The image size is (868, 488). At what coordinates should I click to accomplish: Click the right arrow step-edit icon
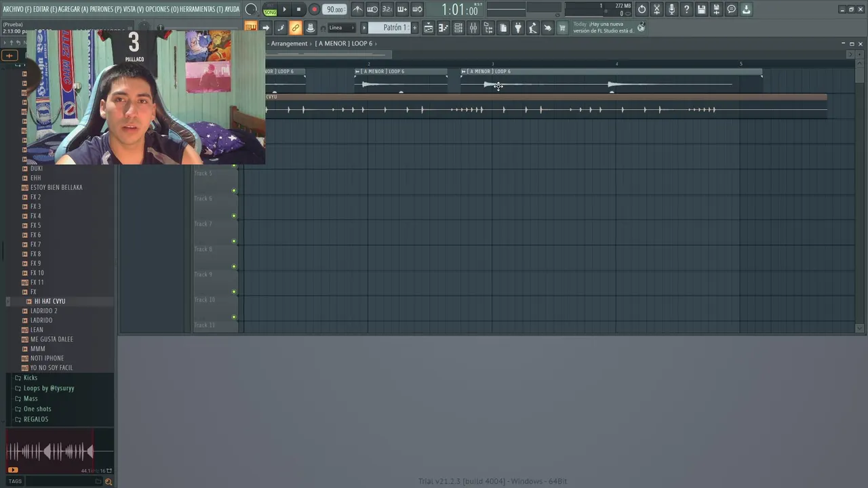tap(266, 28)
